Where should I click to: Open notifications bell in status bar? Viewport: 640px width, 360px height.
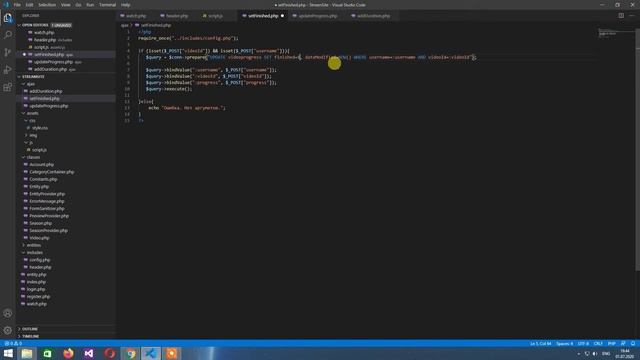click(x=633, y=344)
